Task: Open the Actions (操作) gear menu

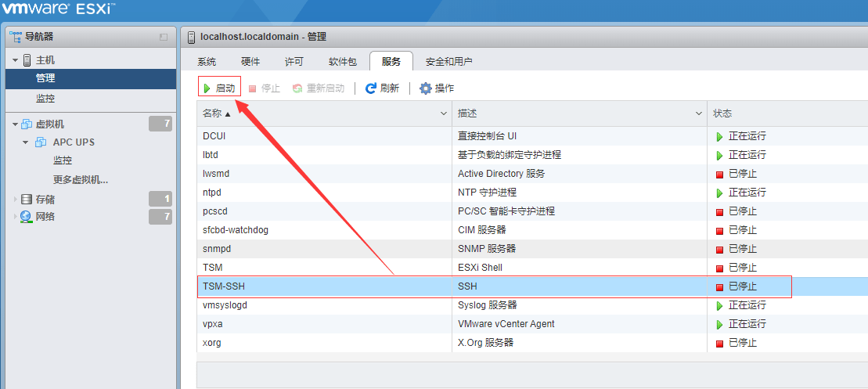Action: [437, 88]
